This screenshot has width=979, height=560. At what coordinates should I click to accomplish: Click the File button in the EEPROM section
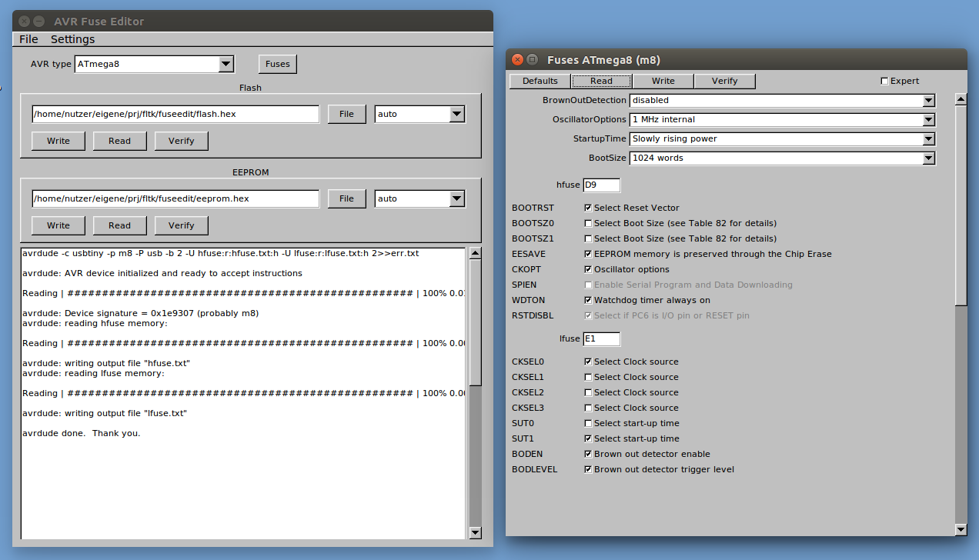pos(347,198)
